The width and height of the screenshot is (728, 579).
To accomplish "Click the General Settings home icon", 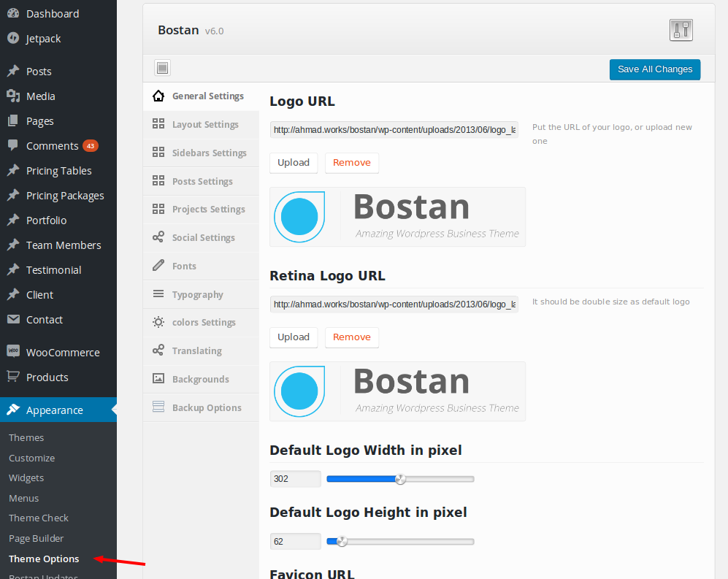I will (x=158, y=96).
